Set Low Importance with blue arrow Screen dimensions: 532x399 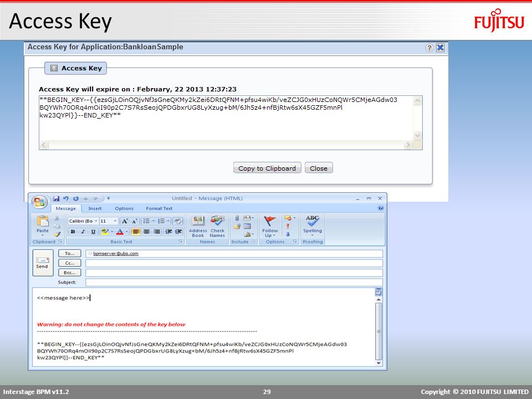288,234
